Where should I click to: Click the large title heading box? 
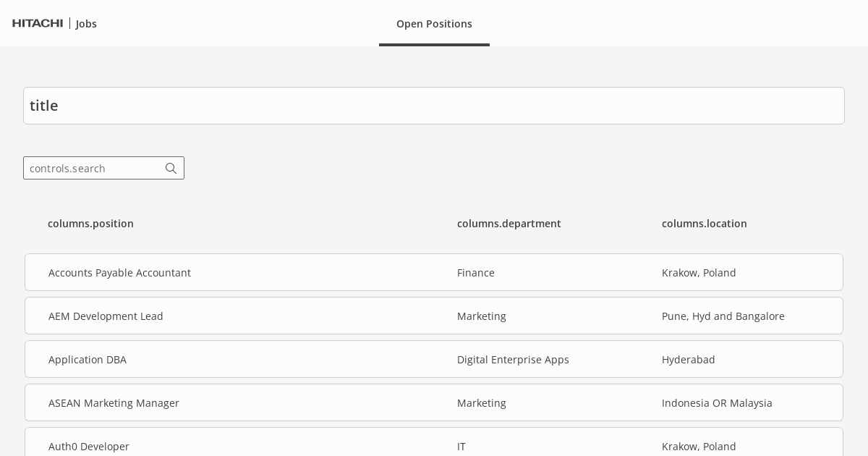coord(434,106)
